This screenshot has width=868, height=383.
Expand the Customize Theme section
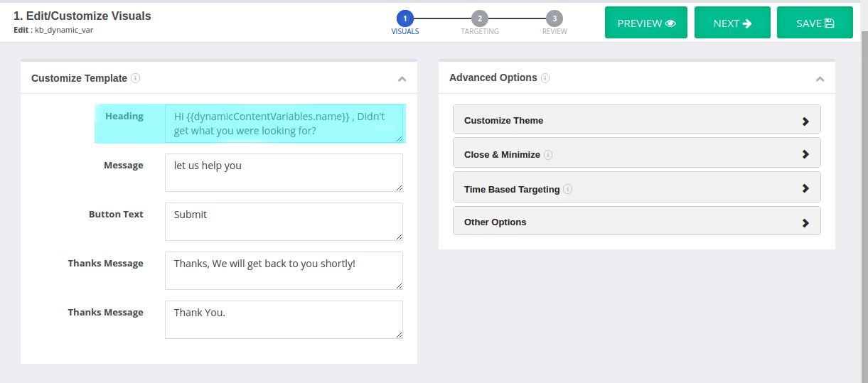pos(637,119)
